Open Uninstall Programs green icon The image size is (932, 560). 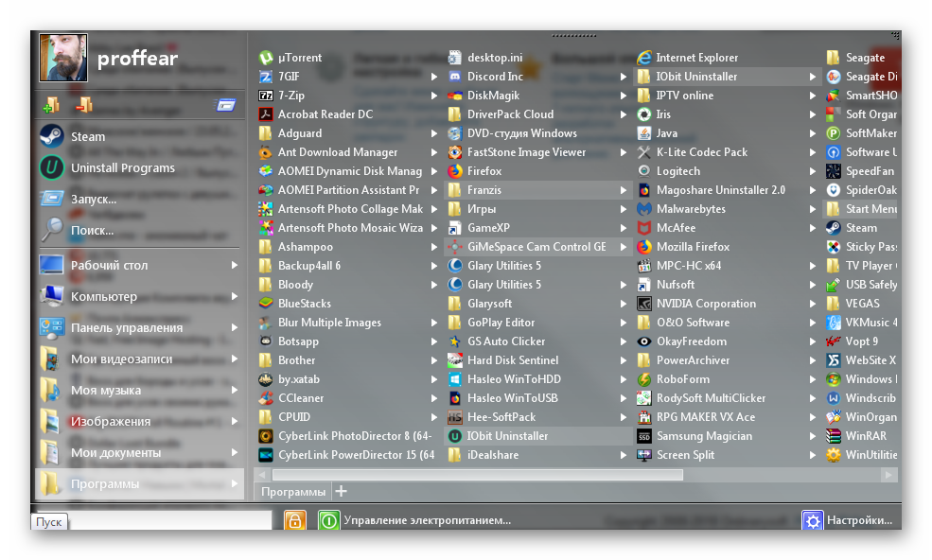[x=52, y=167]
